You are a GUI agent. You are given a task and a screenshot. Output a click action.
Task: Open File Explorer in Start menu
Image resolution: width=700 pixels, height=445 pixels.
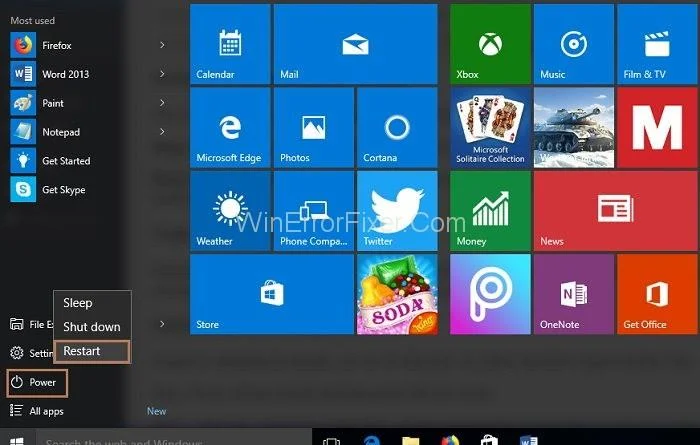[31, 324]
